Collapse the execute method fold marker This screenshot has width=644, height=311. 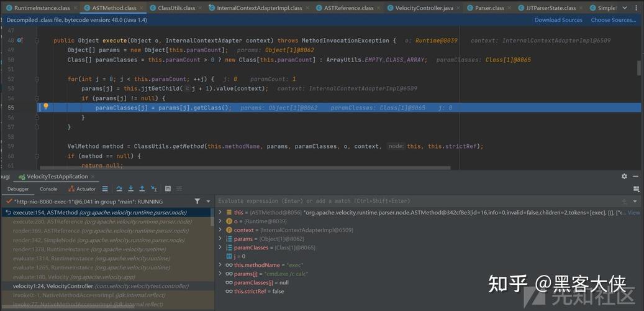[37, 40]
